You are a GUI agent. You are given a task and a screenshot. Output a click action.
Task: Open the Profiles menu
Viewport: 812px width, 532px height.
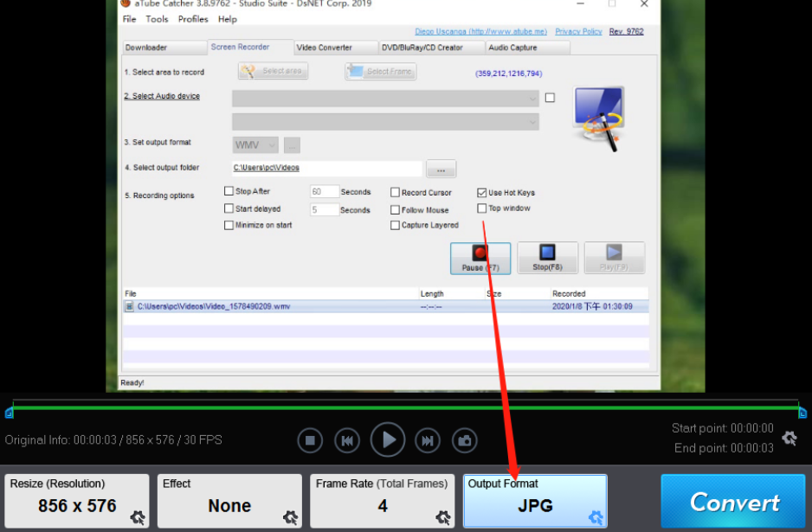point(193,19)
